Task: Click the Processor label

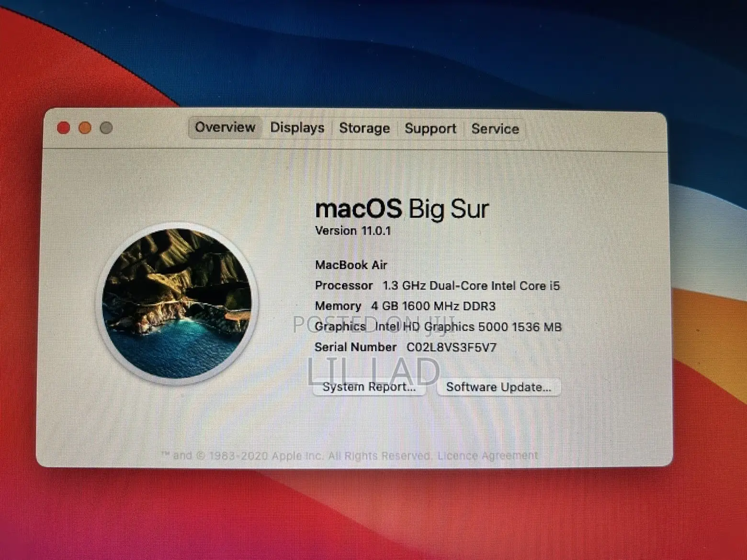Action: [x=344, y=285]
